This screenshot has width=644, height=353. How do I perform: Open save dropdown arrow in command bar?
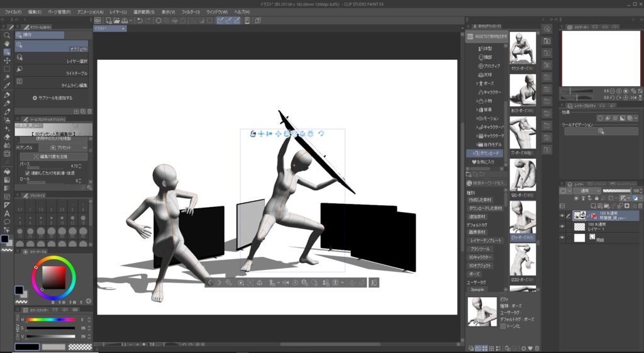coord(131,20)
